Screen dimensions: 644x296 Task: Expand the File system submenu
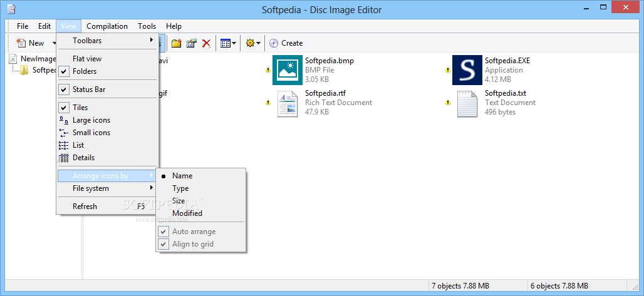(108, 188)
